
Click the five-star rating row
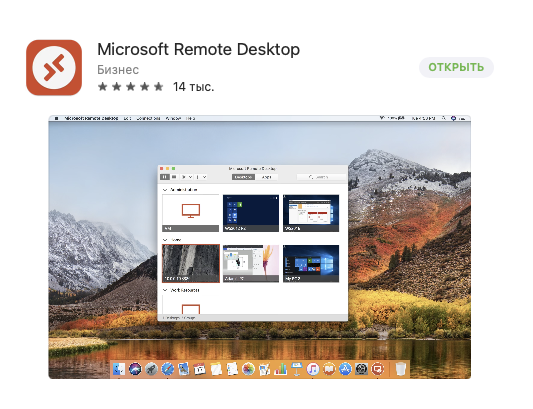coord(131,87)
